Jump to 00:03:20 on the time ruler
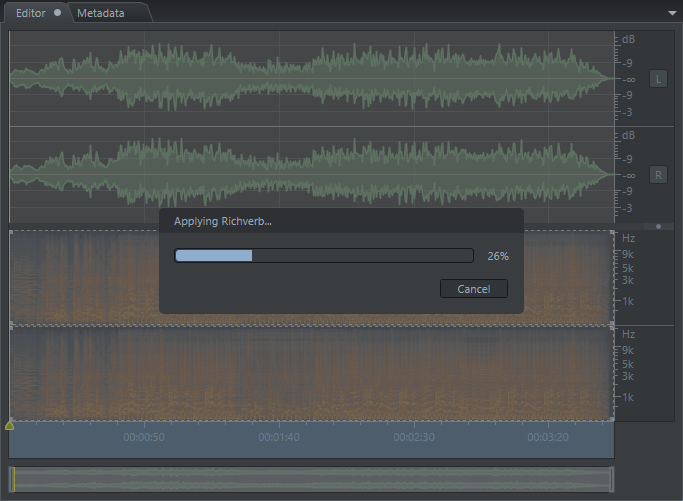This screenshot has height=501, width=683. 549,437
